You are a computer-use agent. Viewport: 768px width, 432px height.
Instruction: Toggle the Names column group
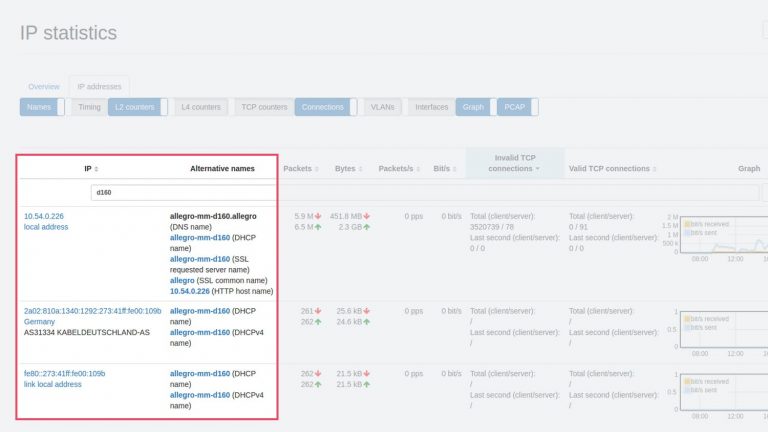coord(42,107)
